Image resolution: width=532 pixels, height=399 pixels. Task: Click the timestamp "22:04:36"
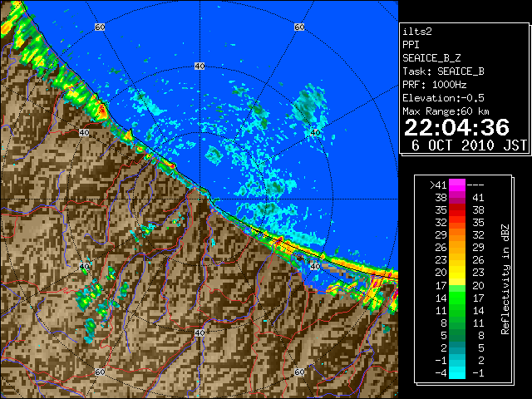(x=456, y=127)
